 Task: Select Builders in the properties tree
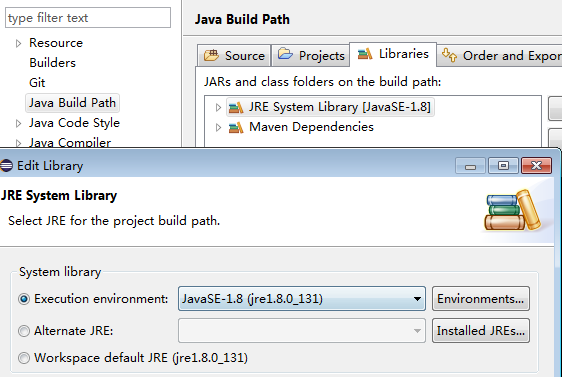click(52, 63)
